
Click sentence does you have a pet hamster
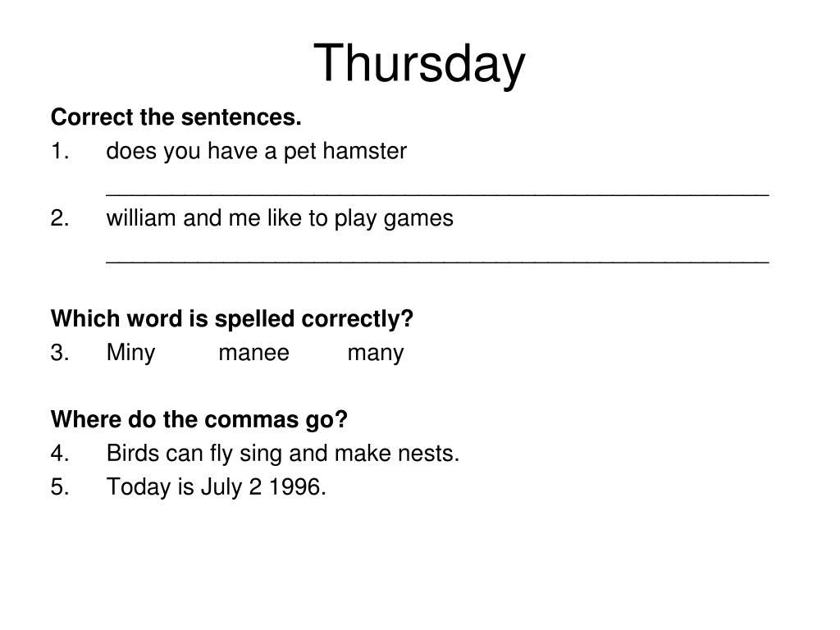tap(257, 152)
